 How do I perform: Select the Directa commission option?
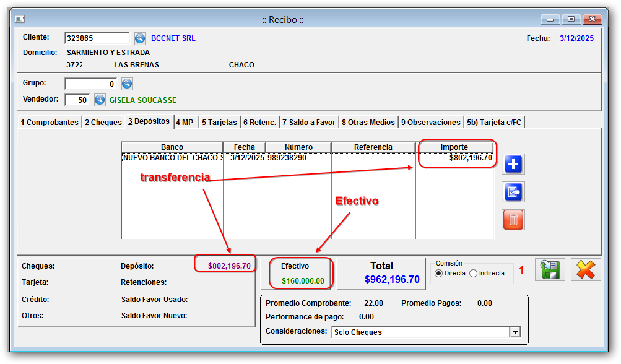[x=440, y=273]
